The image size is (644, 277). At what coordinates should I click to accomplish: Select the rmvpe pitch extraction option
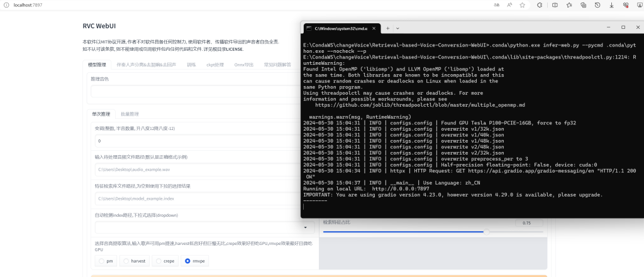[x=195, y=261]
